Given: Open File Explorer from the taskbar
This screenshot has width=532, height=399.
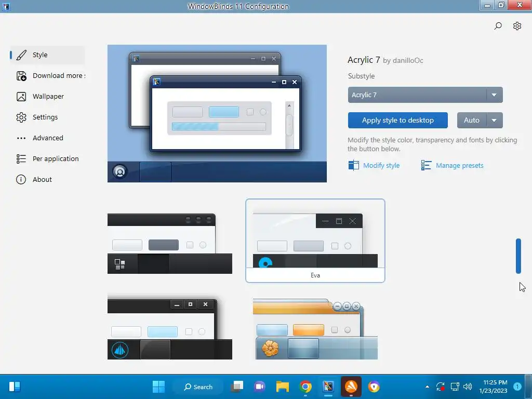Looking at the screenshot, I should click(282, 387).
